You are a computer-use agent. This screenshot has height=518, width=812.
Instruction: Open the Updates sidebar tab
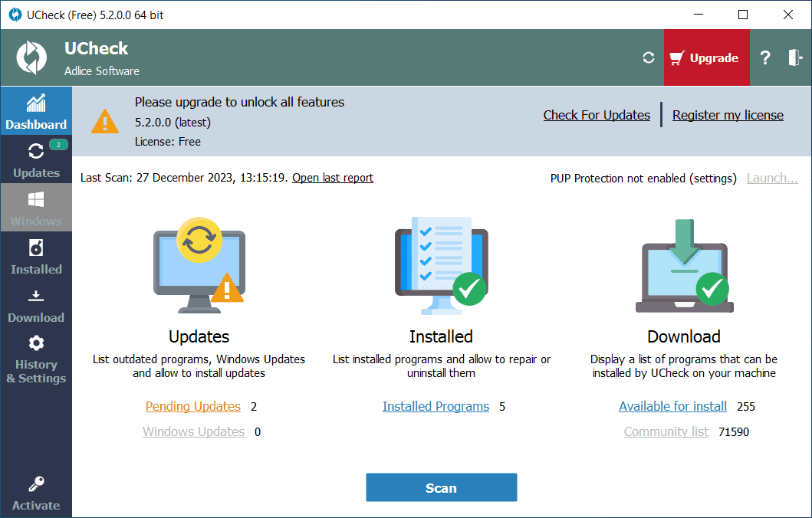[x=36, y=159]
